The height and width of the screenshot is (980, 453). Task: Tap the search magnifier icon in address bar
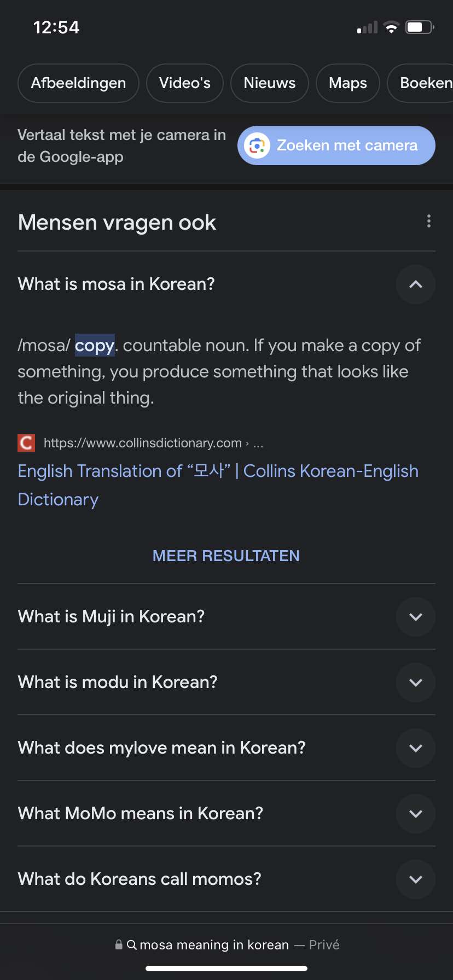click(132, 944)
